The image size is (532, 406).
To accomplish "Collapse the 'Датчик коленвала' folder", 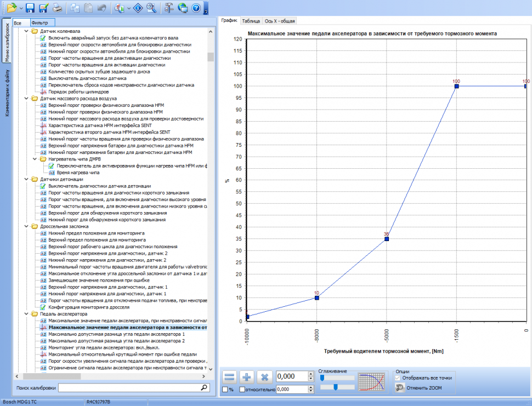I will 27,31.
